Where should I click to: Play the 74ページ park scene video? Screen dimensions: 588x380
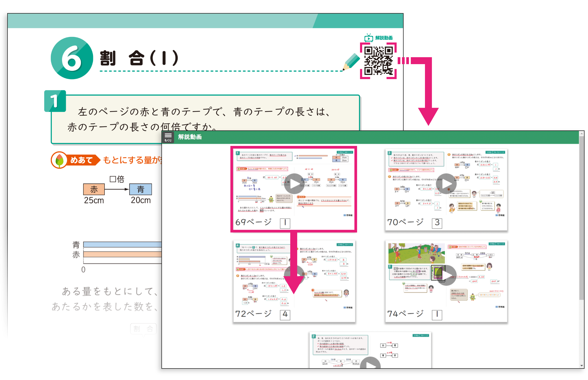tap(446, 275)
